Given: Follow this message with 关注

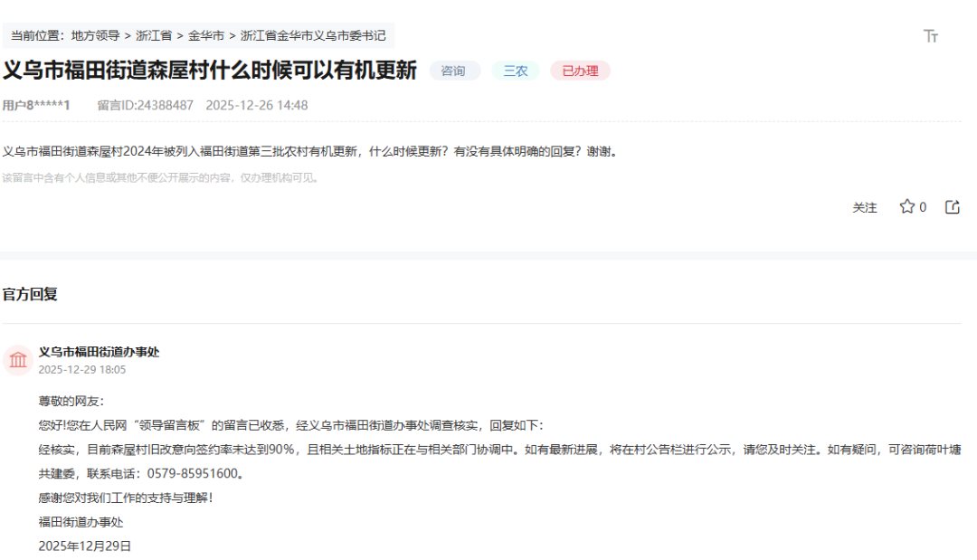Looking at the screenshot, I should 864,208.
